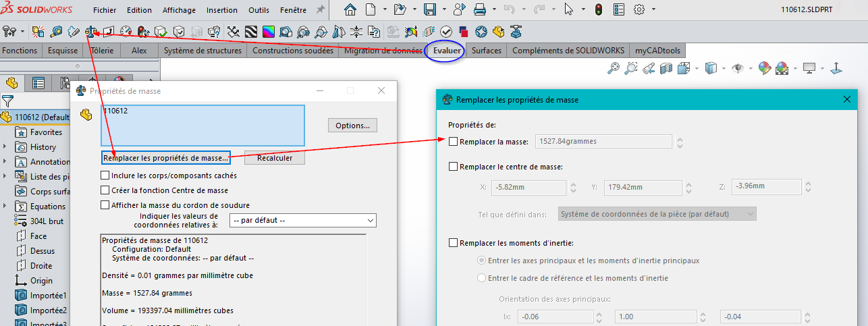Click Zoom to Area icon
868x326 pixels.
point(631,67)
